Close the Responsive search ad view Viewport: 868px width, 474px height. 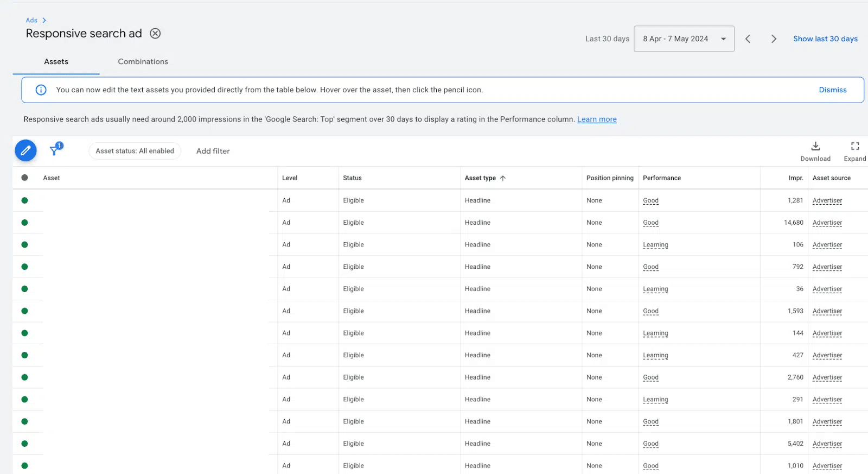tap(155, 34)
